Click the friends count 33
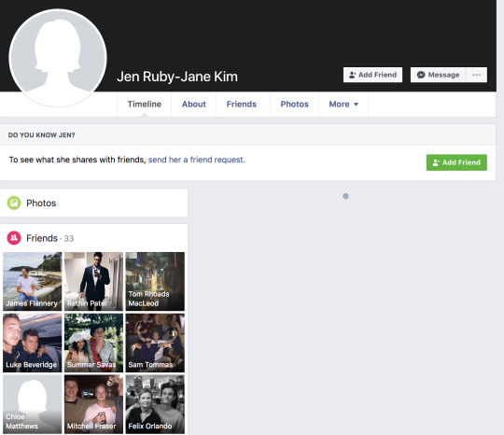Viewport: 504px width, 435px height. 69,239
